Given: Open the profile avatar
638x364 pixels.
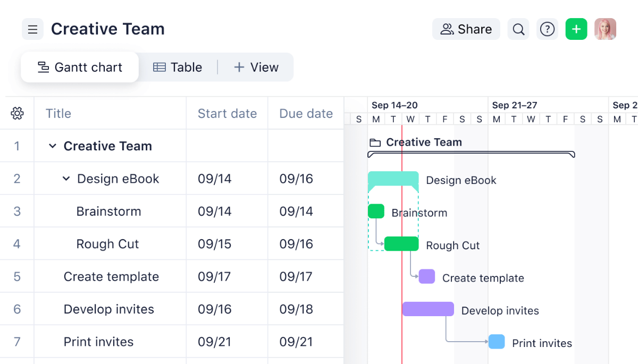Looking at the screenshot, I should click(x=605, y=29).
